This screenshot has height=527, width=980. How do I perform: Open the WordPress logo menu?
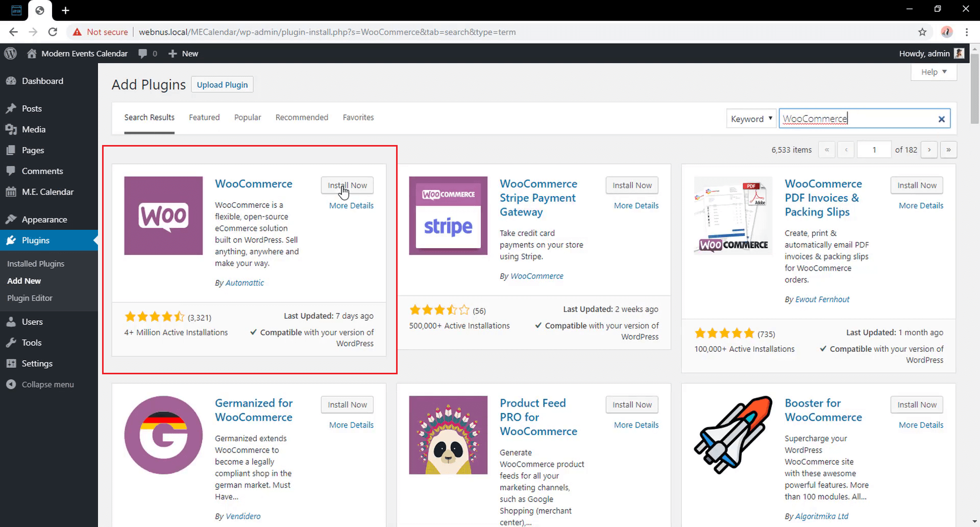tap(10, 53)
